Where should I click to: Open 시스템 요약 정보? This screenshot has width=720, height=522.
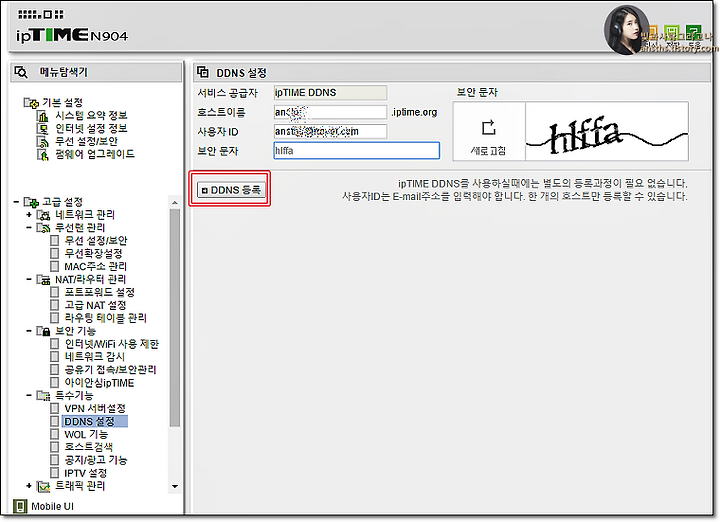91,115
